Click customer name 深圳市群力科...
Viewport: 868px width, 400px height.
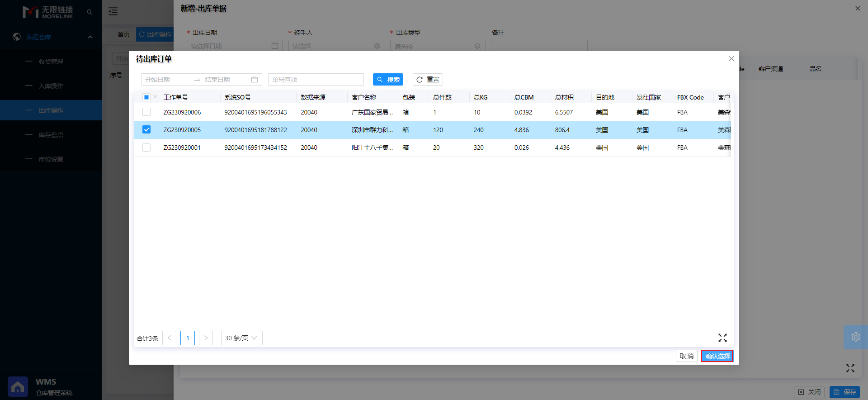(372, 130)
